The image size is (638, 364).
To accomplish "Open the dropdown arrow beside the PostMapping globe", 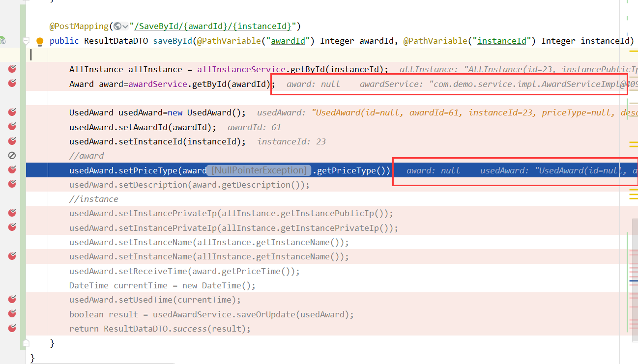I will click(x=125, y=26).
